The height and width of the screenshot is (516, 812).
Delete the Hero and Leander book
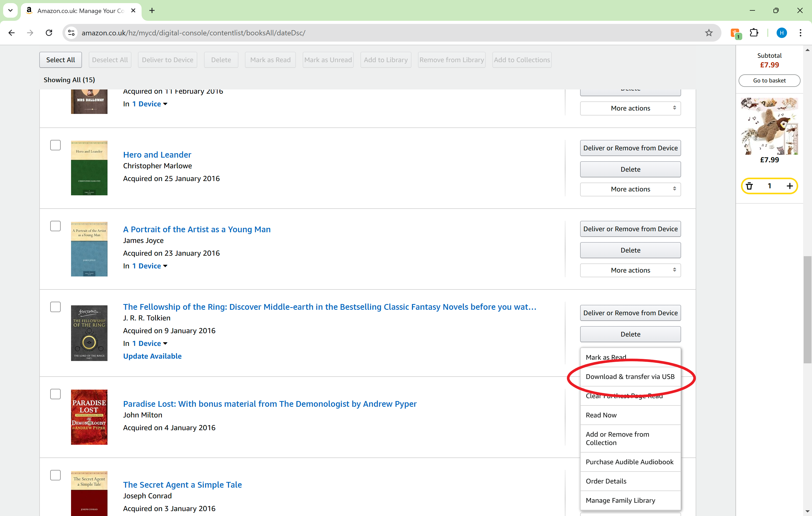630,169
